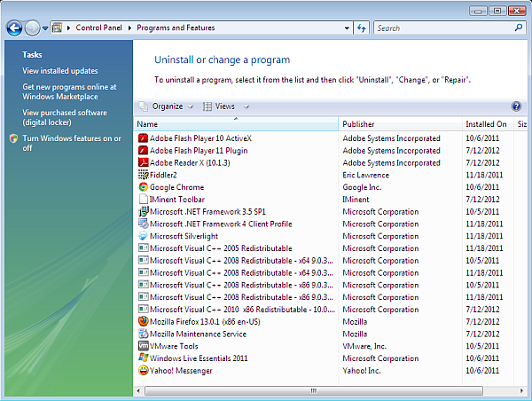Click the magnifier icon in the Search box
The width and height of the screenshot is (532, 401).
(x=519, y=28)
